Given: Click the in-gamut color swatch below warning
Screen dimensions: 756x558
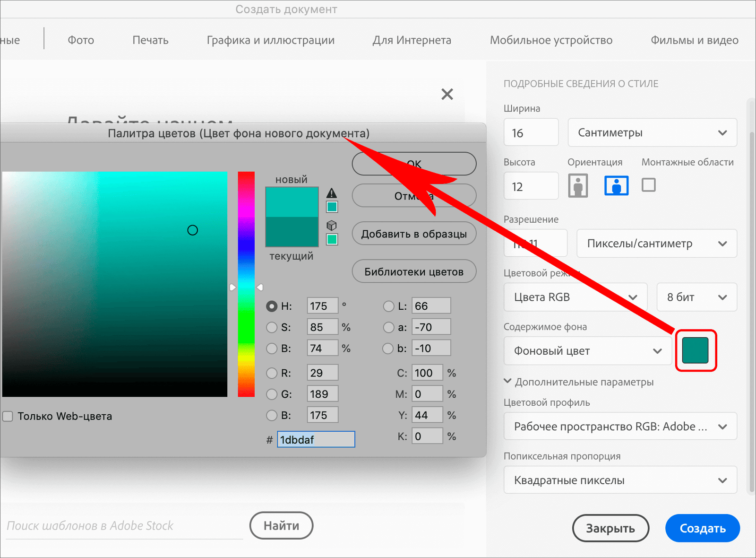Looking at the screenshot, I should coord(332,207).
